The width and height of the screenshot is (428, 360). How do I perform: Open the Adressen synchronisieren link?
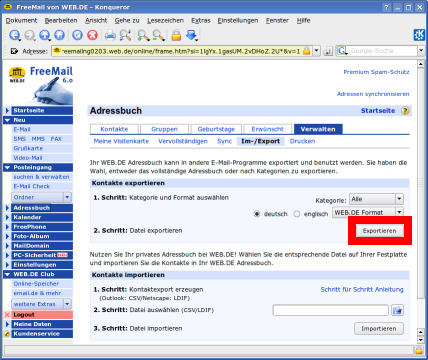(x=373, y=94)
